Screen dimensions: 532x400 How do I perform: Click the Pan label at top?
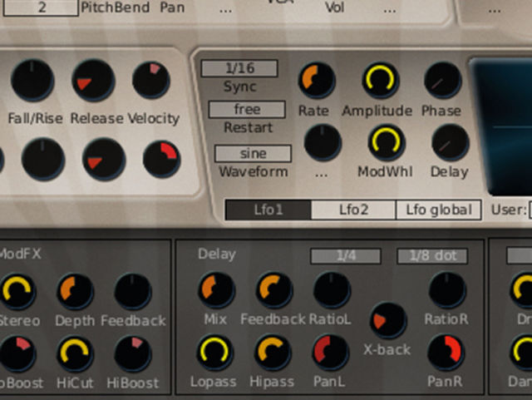[x=172, y=7]
